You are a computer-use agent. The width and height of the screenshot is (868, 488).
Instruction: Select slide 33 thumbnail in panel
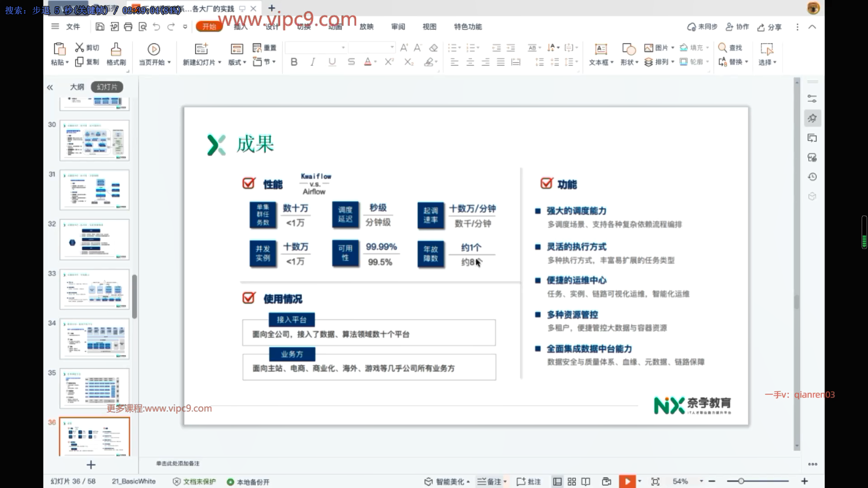pos(94,289)
